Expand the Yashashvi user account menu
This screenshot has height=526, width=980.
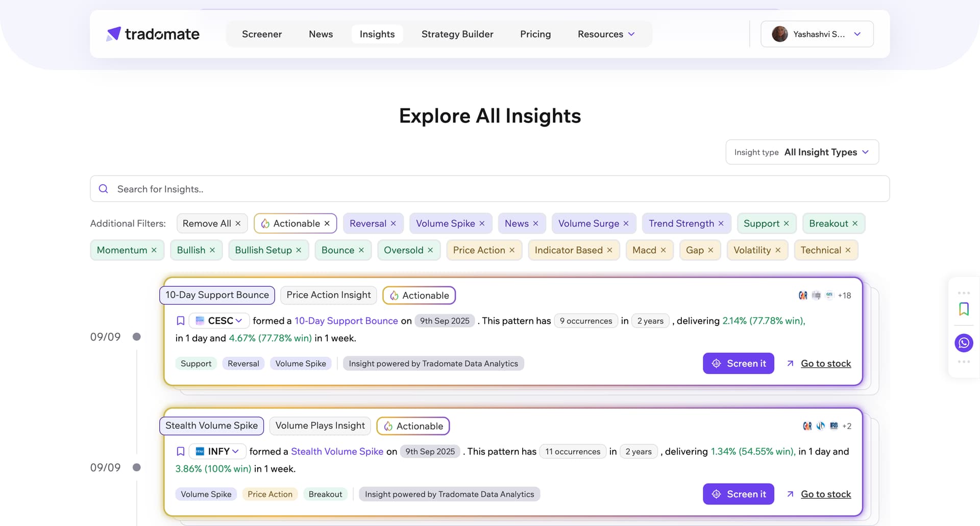point(817,34)
